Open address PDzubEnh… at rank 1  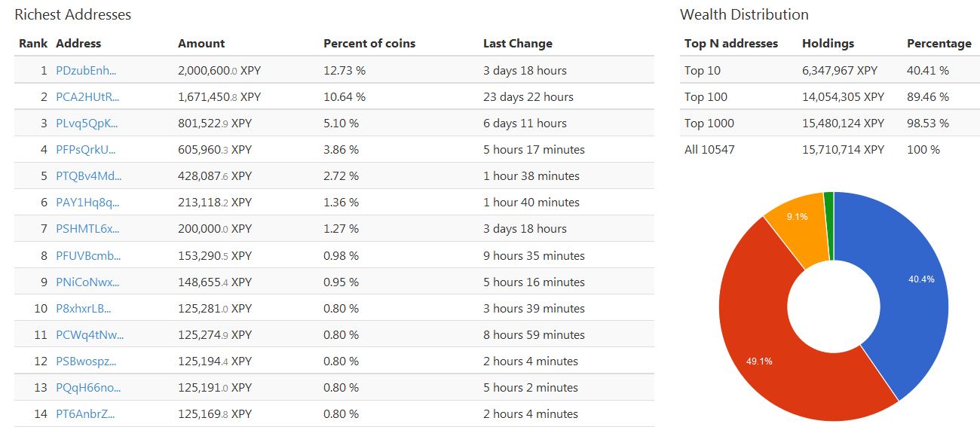coord(86,71)
